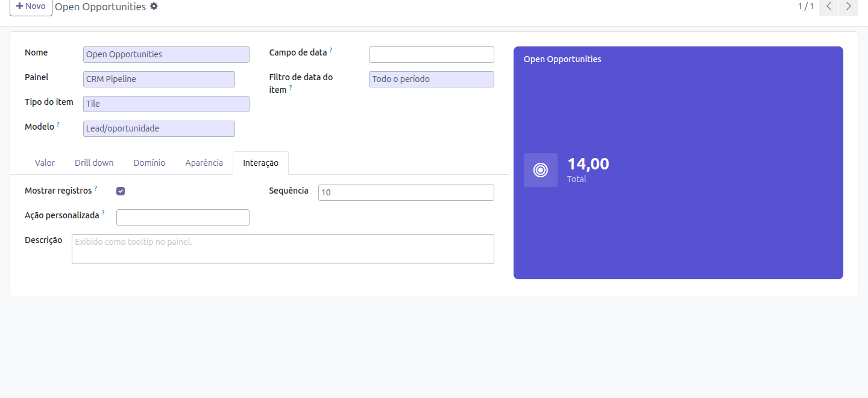Screen dimensions: 868x398
Task: Open help tooltip for Campo de data
Action: click(331, 50)
